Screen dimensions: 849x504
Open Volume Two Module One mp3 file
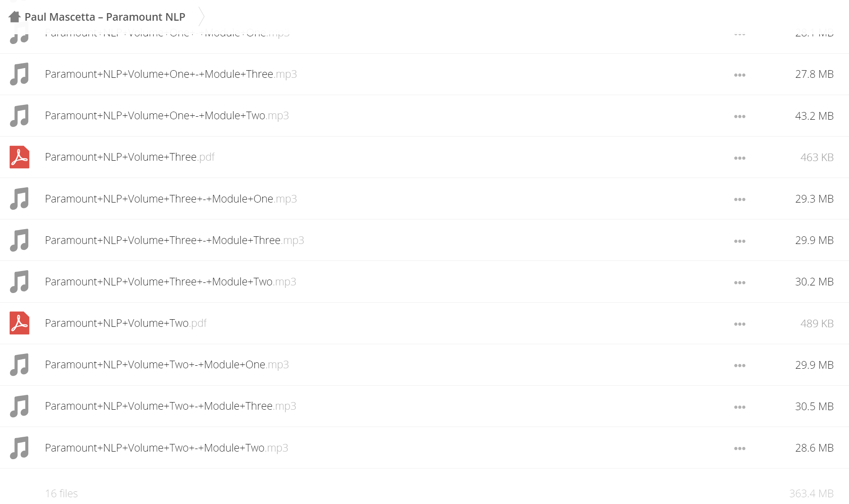[x=167, y=364]
